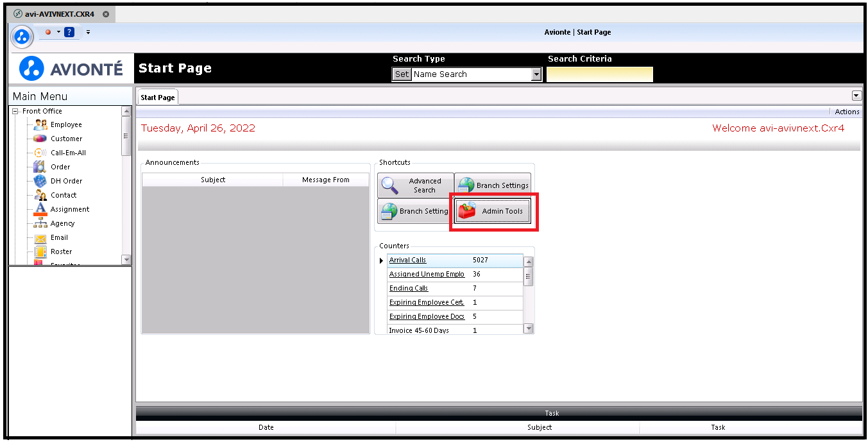Screen dimensions: 868x442
Task: Select the Front Office tree label
Action: click(42, 111)
